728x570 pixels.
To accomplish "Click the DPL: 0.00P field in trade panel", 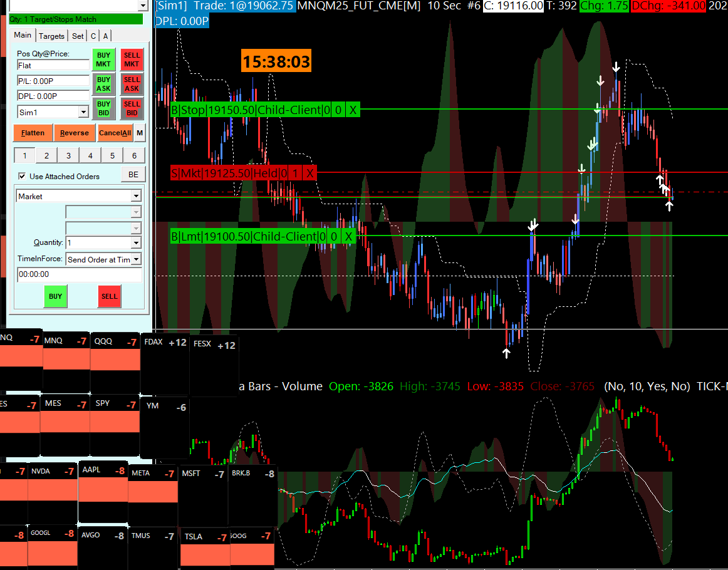I will pos(53,96).
